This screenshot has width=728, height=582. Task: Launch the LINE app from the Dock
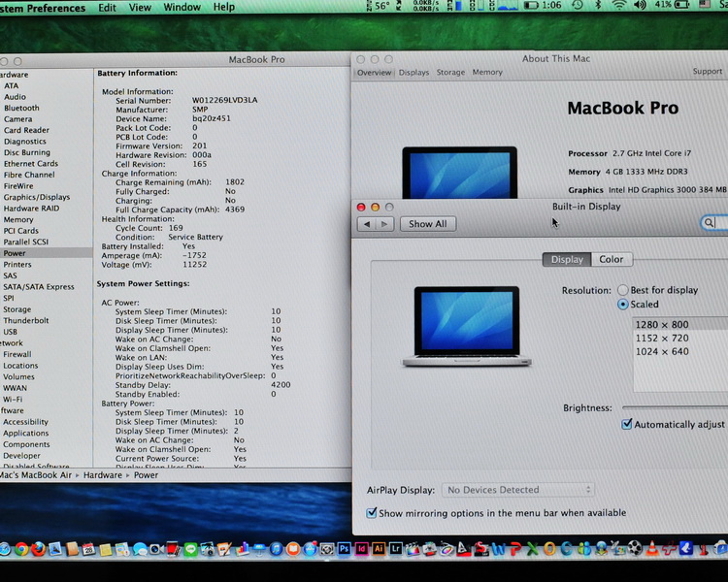point(191,550)
